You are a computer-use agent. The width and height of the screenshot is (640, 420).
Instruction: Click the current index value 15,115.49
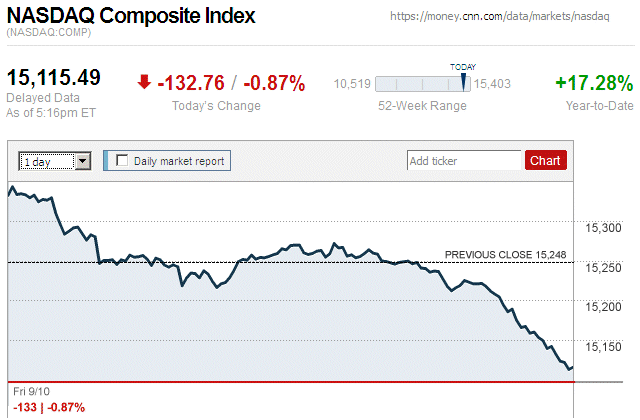[54, 78]
